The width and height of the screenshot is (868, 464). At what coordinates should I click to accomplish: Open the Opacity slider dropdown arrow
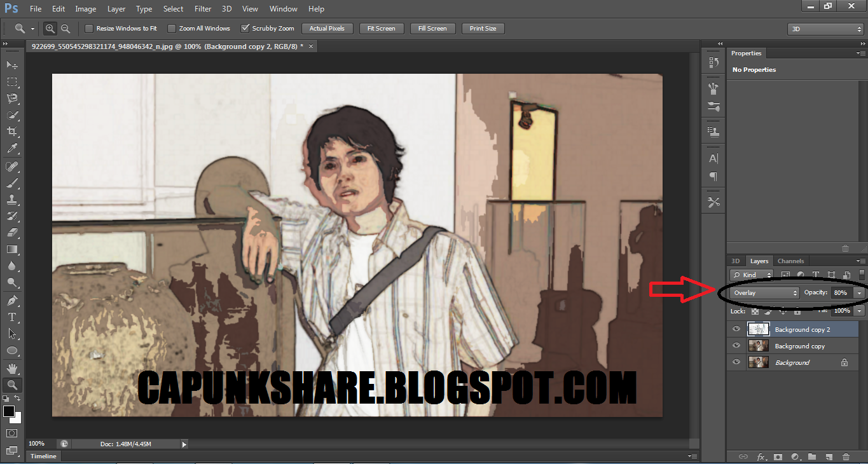[860, 293]
